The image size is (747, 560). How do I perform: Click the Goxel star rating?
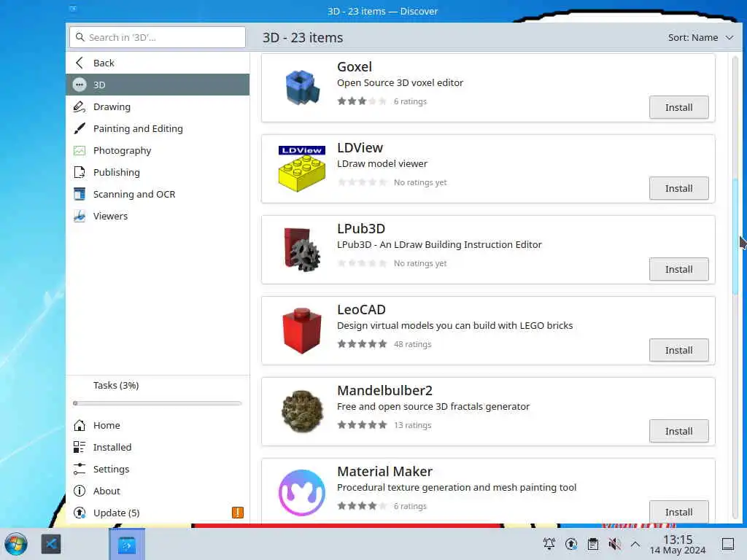pyautogui.click(x=362, y=101)
